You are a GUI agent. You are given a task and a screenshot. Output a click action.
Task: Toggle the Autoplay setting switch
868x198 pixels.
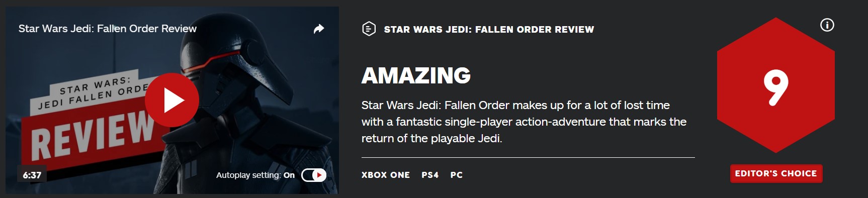coord(314,175)
